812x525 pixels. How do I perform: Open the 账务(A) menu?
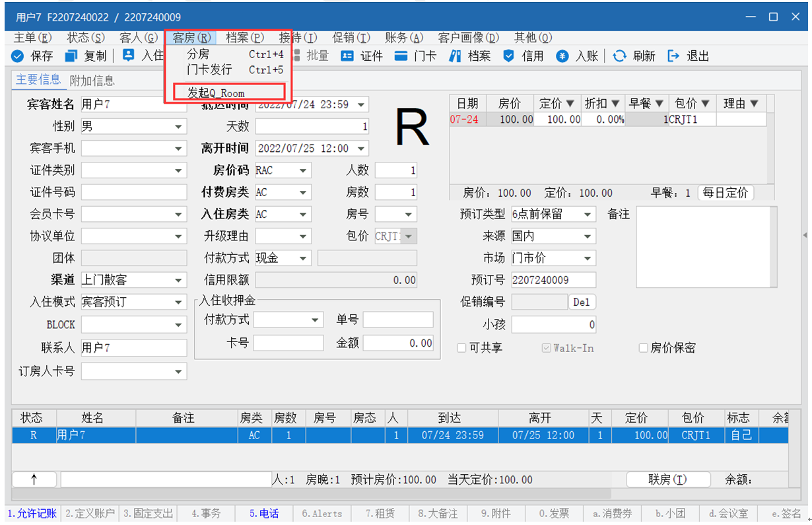pyautogui.click(x=404, y=38)
